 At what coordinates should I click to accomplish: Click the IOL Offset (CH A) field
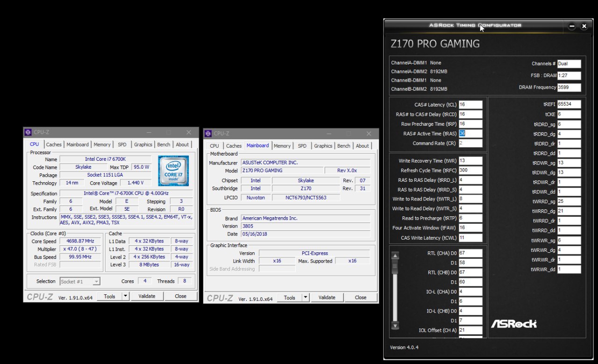[470, 330]
